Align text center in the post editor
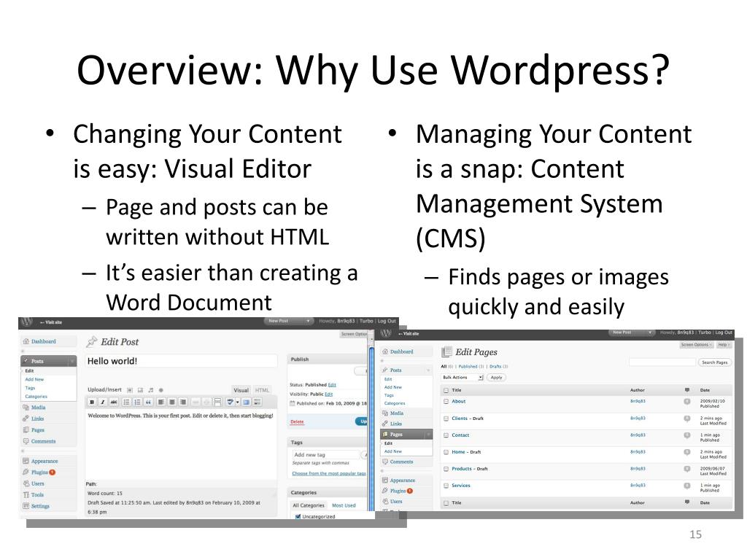Screen dimensions: 747x560 coord(172,402)
